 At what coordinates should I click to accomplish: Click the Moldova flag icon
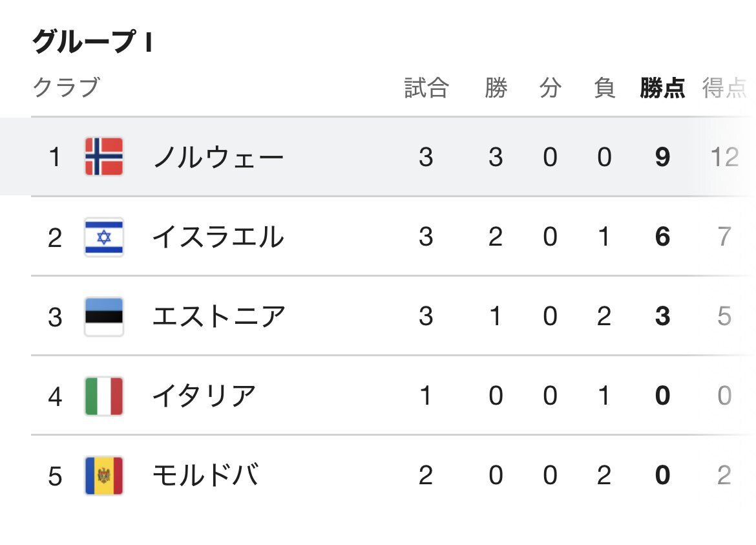tap(104, 476)
